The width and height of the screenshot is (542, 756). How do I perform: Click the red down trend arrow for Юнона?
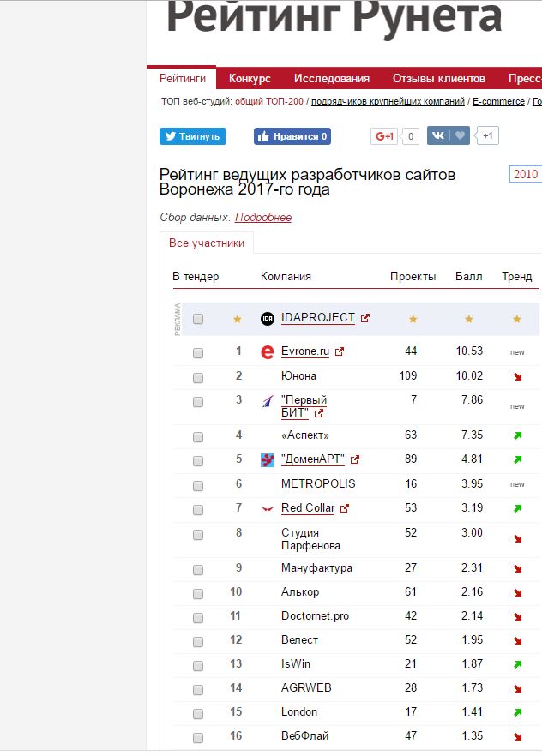pyautogui.click(x=517, y=376)
